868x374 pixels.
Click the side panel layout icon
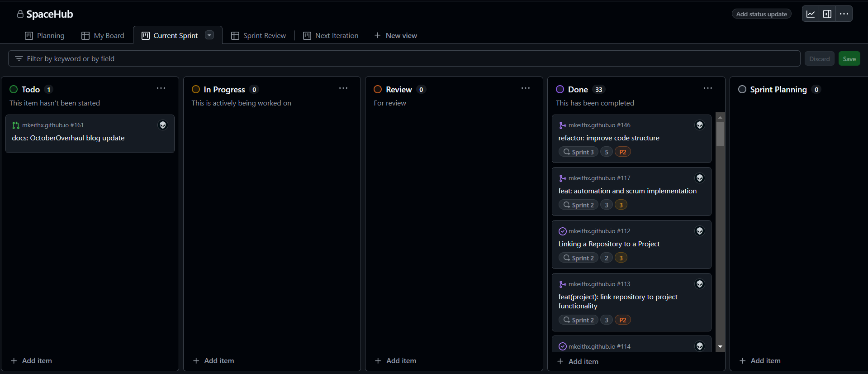(x=827, y=14)
